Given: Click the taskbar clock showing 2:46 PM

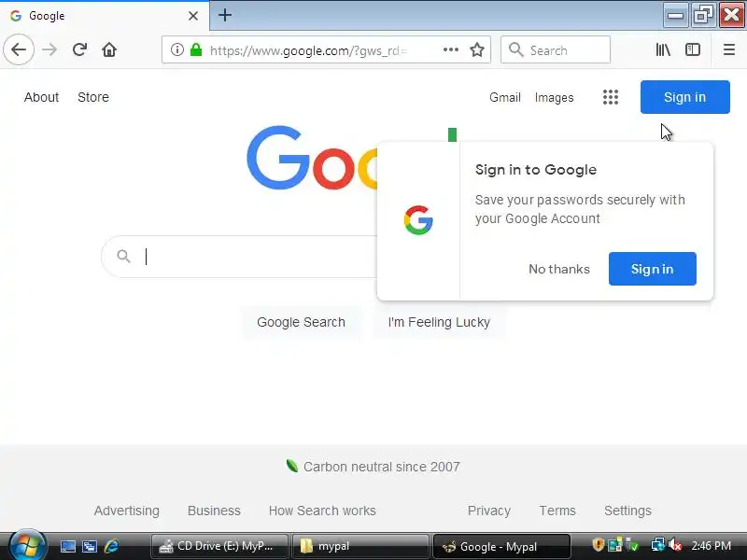Looking at the screenshot, I should 711,546.
